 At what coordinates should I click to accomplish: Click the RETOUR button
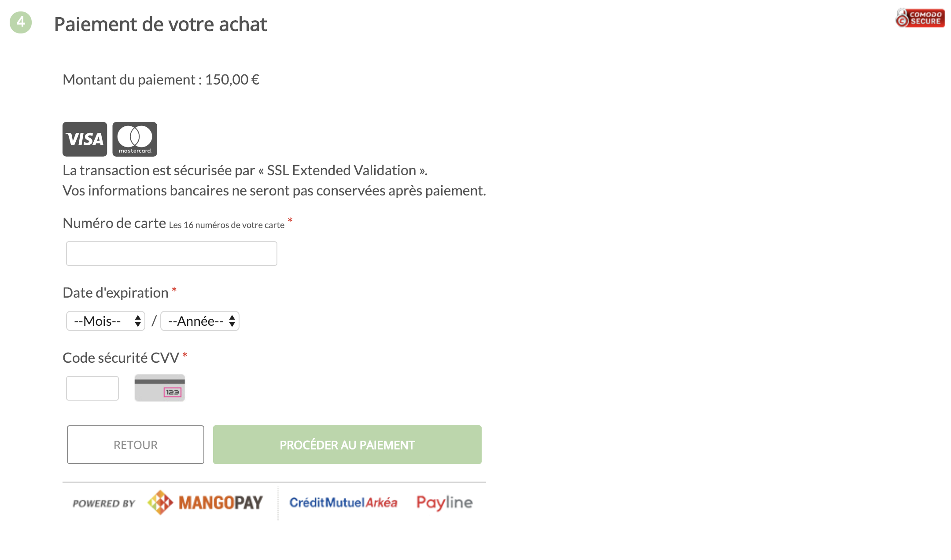pos(136,445)
